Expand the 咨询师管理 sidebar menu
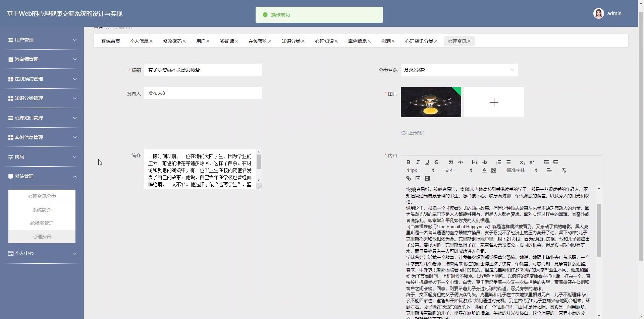This screenshot has height=319, width=644. [x=42, y=59]
